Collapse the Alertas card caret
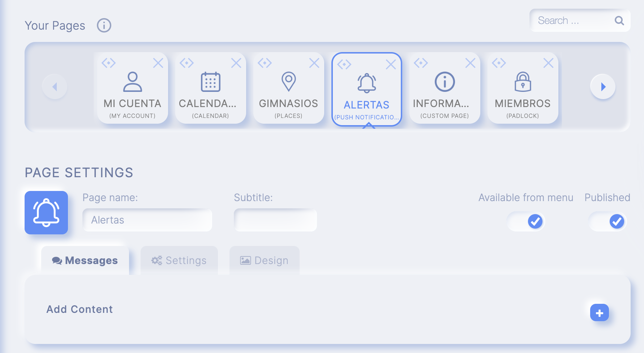The image size is (644, 353). pos(369,126)
